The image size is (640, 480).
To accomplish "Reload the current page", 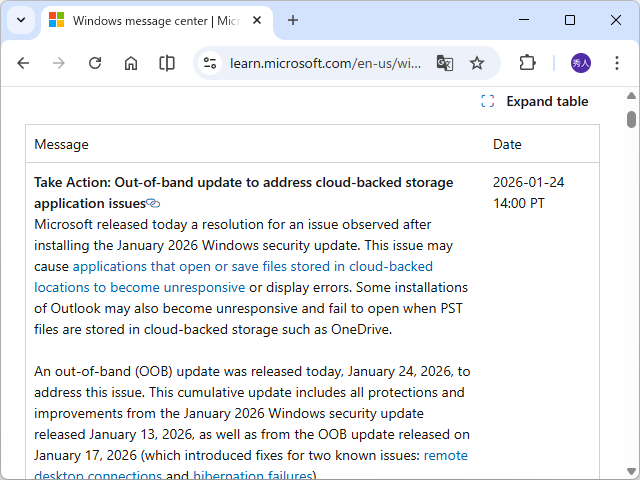I will [x=95, y=63].
